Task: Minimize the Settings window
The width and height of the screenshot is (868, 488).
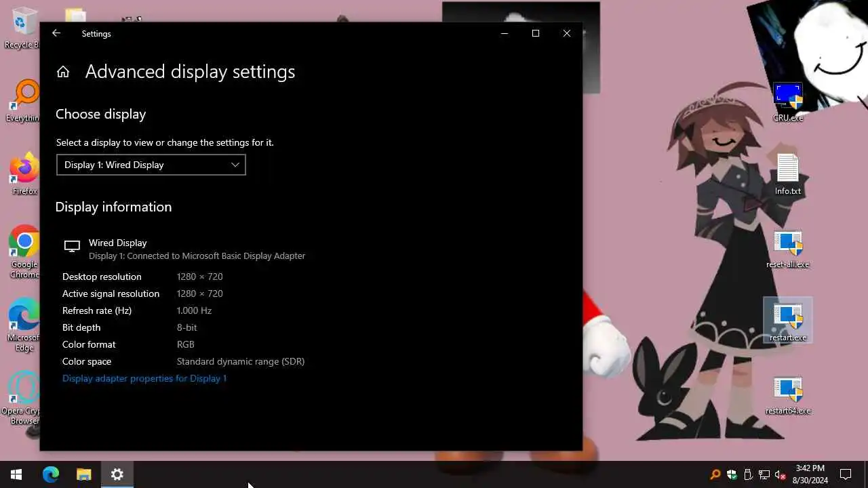Action: tap(505, 33)
